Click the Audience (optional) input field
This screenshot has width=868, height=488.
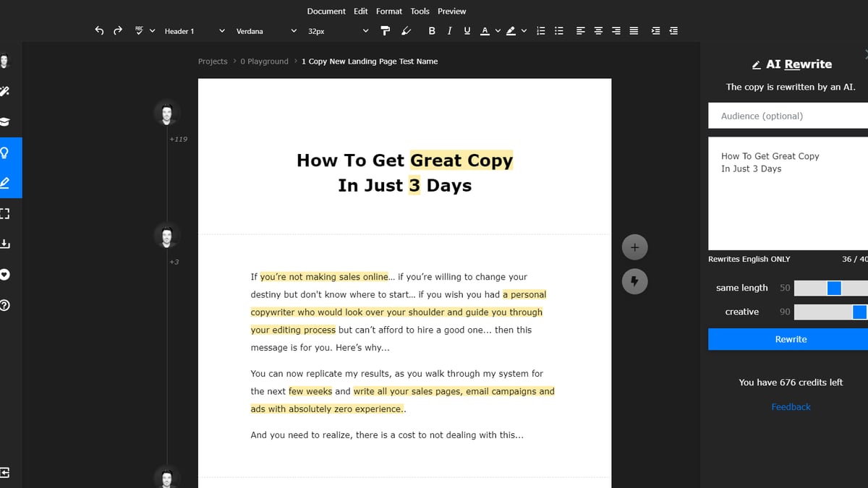click(x=788, y=116)
